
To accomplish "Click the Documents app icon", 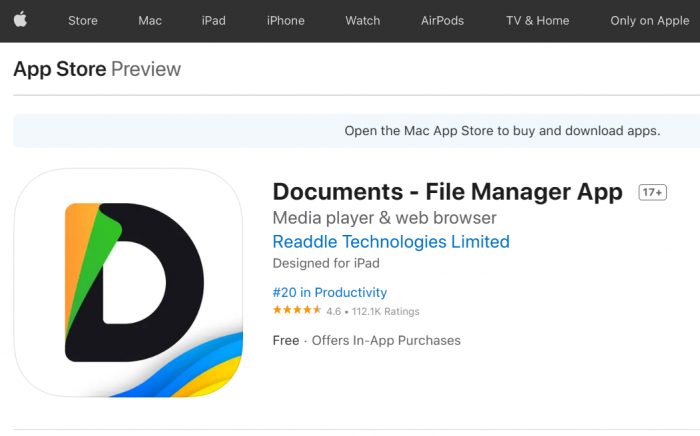I will pyautogui.click(x=129, y=282).
